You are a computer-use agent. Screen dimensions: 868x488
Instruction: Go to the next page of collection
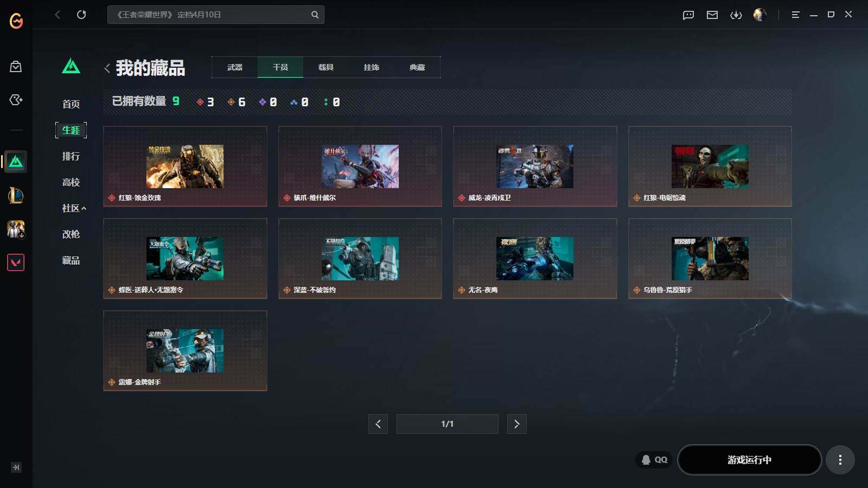[517, 424]
